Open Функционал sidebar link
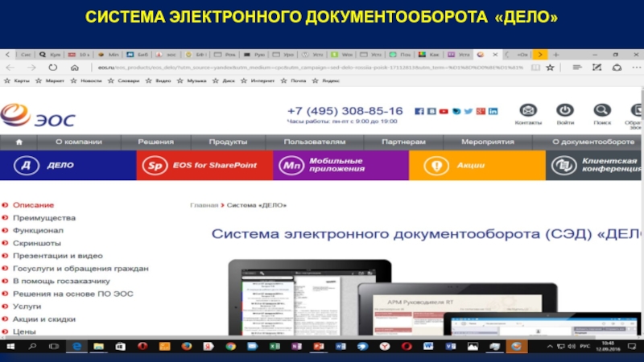The image size is (644, 362). click(38, 231)
